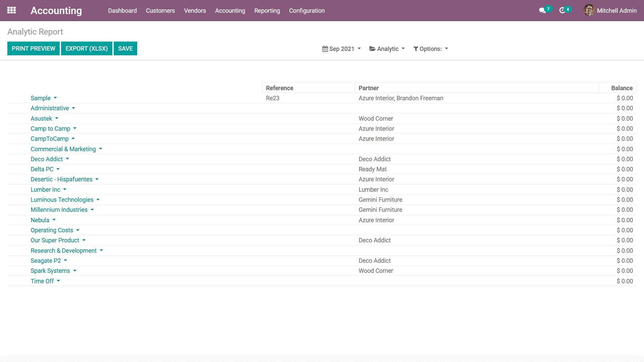Open the apps grid menu icon

[x=11, y=10]
